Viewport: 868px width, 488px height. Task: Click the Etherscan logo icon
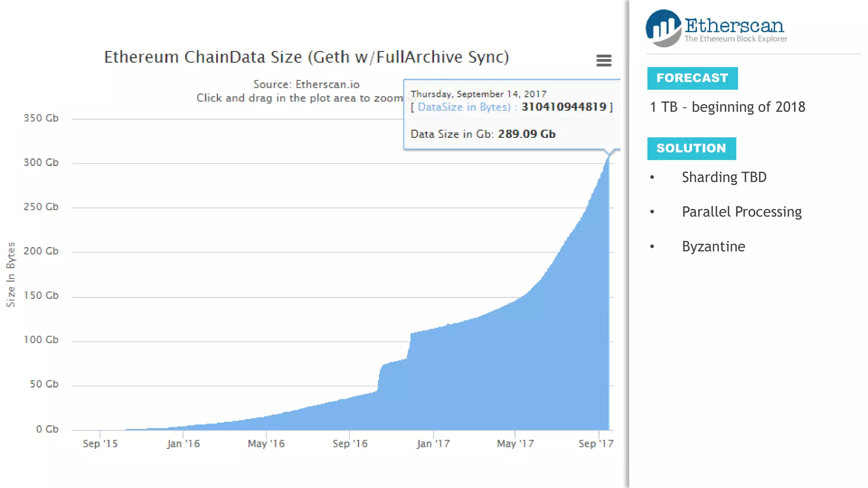664,28
